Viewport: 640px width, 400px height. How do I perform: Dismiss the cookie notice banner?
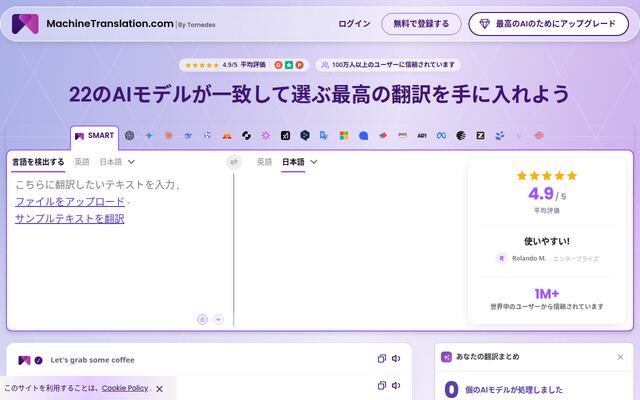click(x=160, y=389)
